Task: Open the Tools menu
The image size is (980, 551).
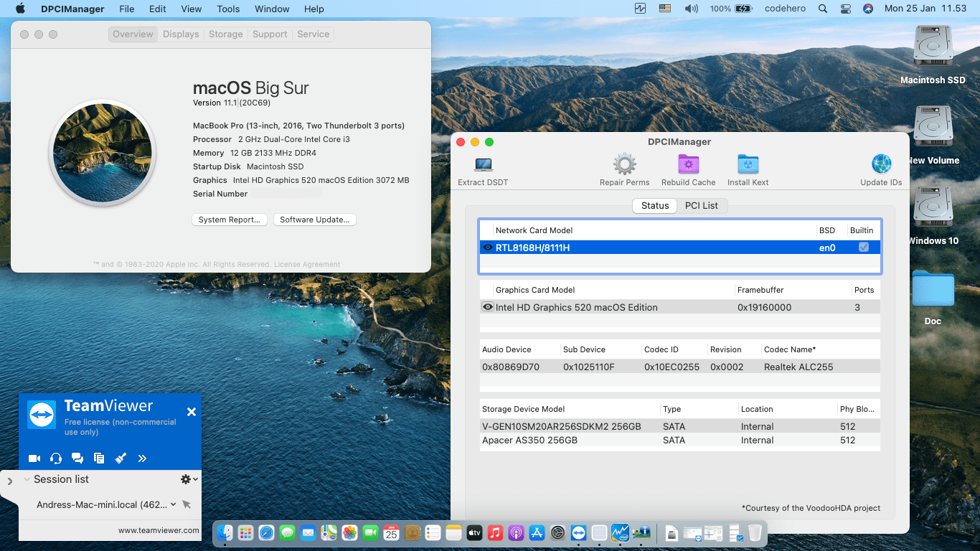Action: [228, 9]
